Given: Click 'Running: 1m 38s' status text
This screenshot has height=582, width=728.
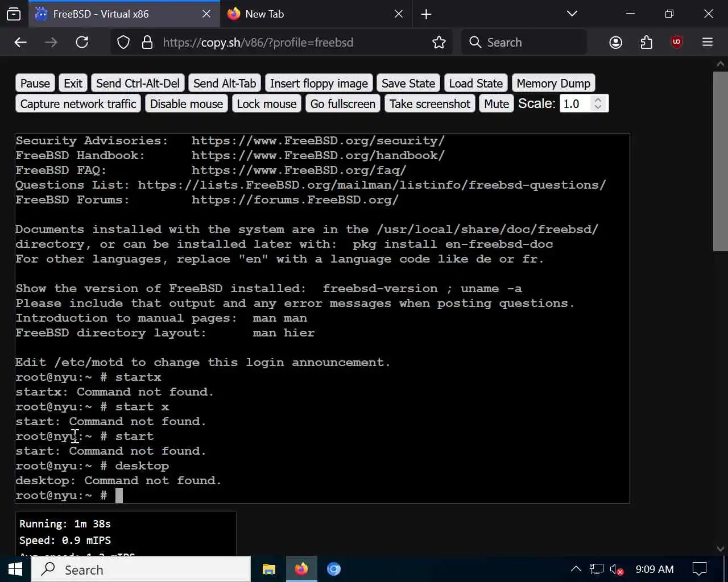Looking at the screenshot, I should tap(65, 524).
